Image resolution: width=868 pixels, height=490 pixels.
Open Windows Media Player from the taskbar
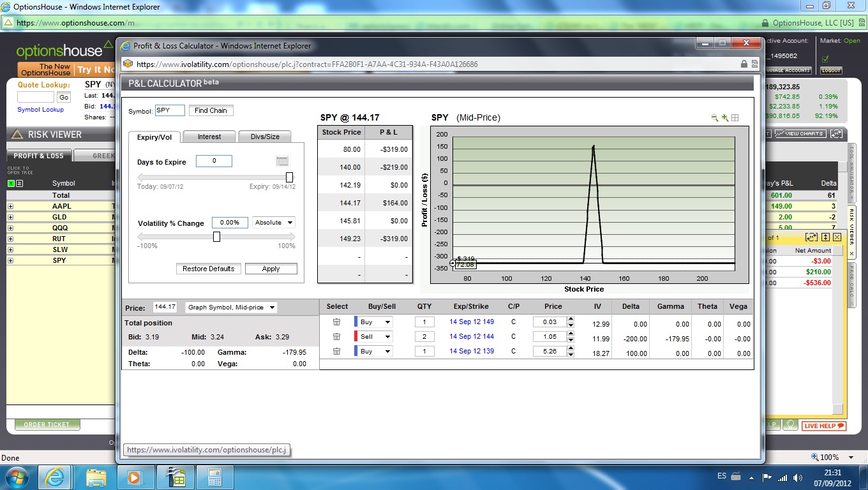click(134, 477)
